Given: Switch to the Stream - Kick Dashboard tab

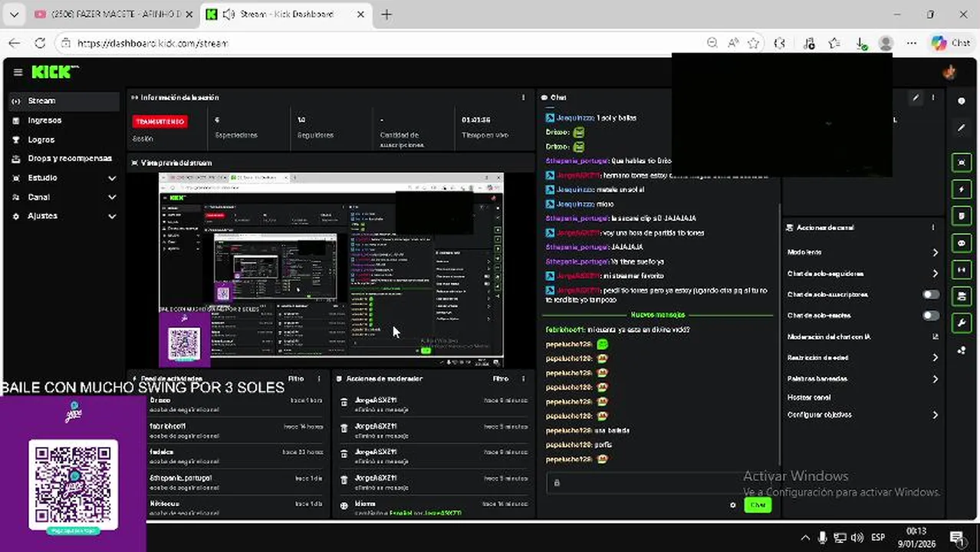Looking at the screenshot, I should point(286,15).
